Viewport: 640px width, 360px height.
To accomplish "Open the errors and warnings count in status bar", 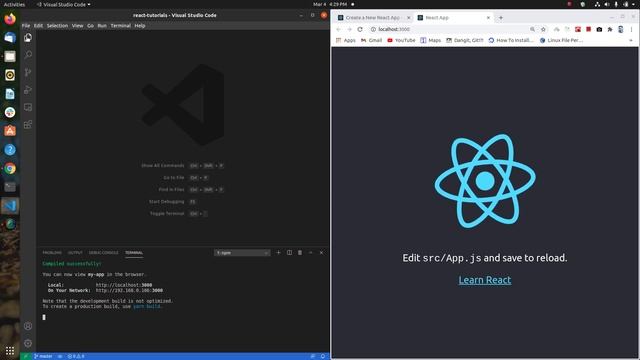I will 76,356.
